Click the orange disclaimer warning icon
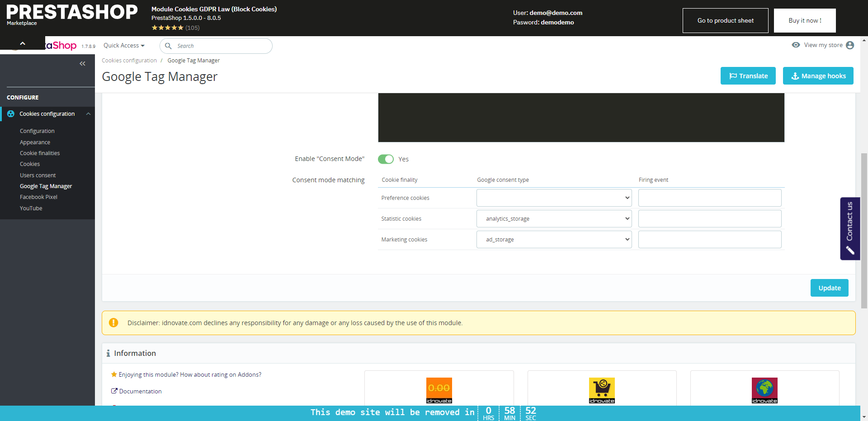The height and width of the screenshot is (421, 868). click(x=113, y=322)
